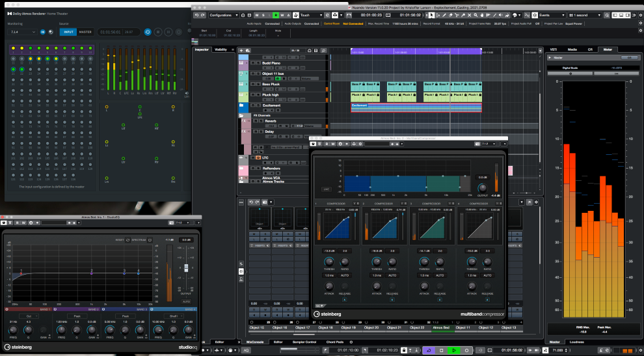Select the INPUT source button
This screenshot has width=644, height=356.
[x=68, y=32]
